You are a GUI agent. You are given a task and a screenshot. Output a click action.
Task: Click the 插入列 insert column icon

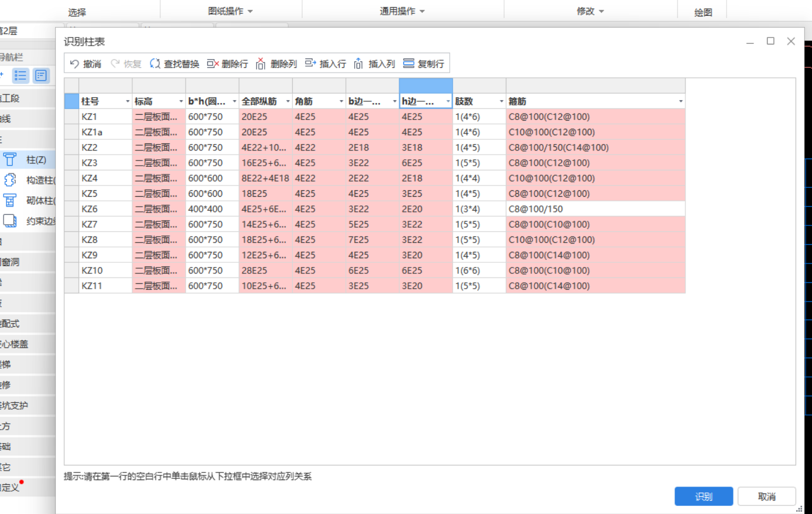tap(358, 63)
